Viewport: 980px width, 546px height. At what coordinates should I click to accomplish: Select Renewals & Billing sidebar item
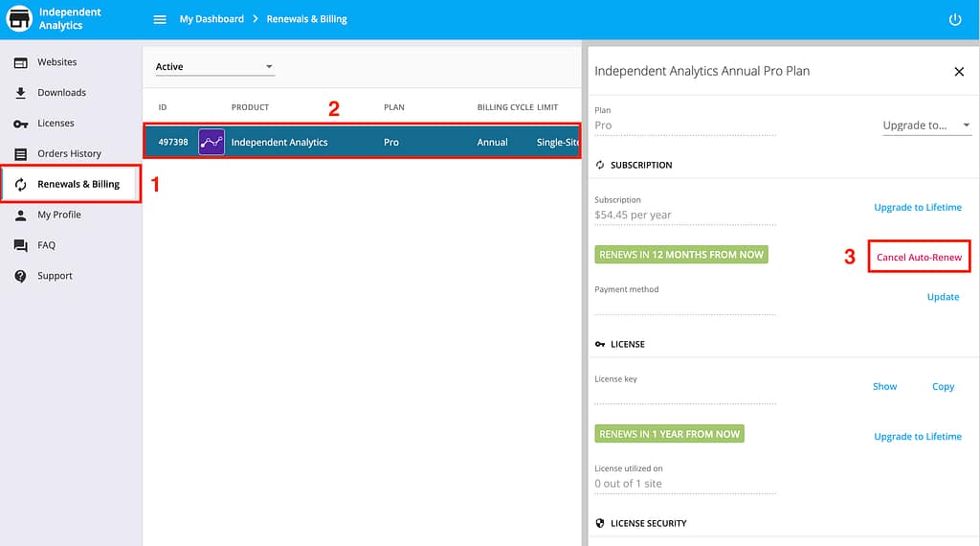click(x=78, y=184)
